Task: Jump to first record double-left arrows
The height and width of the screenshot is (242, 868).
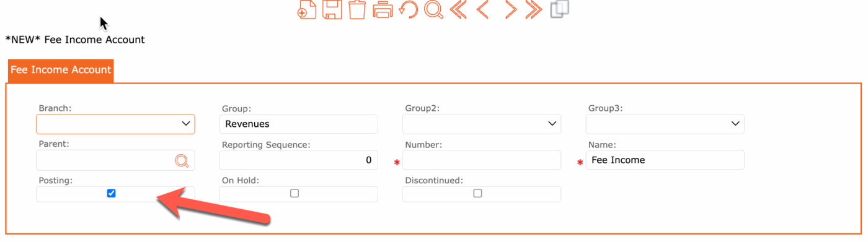Action: (458, 9)
